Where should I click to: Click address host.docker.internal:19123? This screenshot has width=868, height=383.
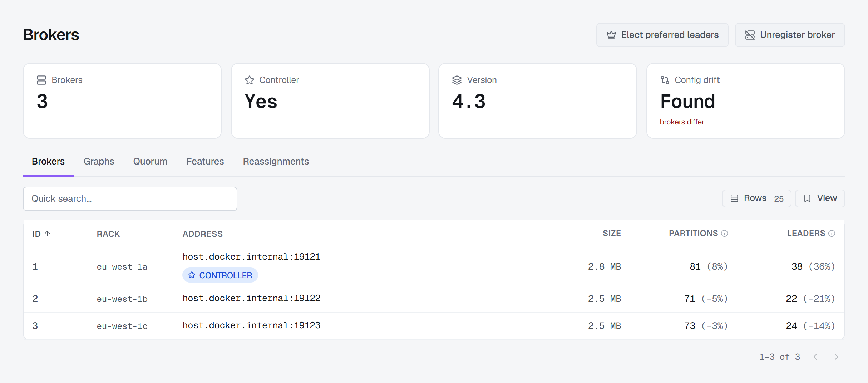tap(251, 325)
